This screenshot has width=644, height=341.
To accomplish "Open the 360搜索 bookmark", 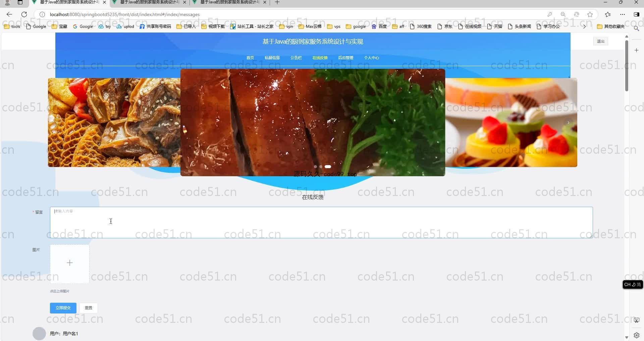I will [x=421, y=27].
